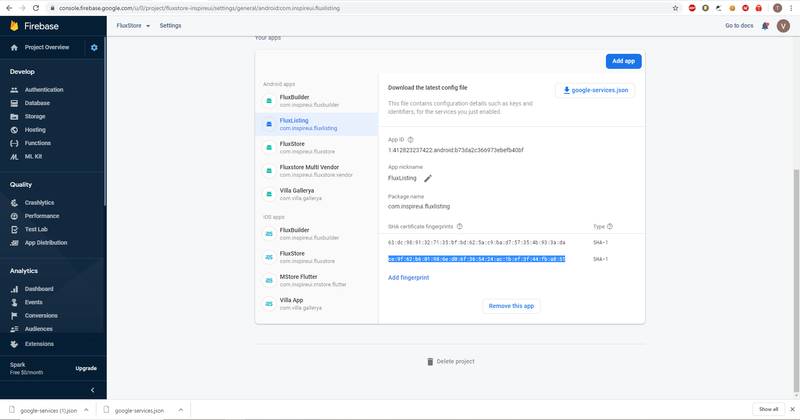Click the App Distribution icon
This screenshot has width=800, height=420.
tap(14, 242)
